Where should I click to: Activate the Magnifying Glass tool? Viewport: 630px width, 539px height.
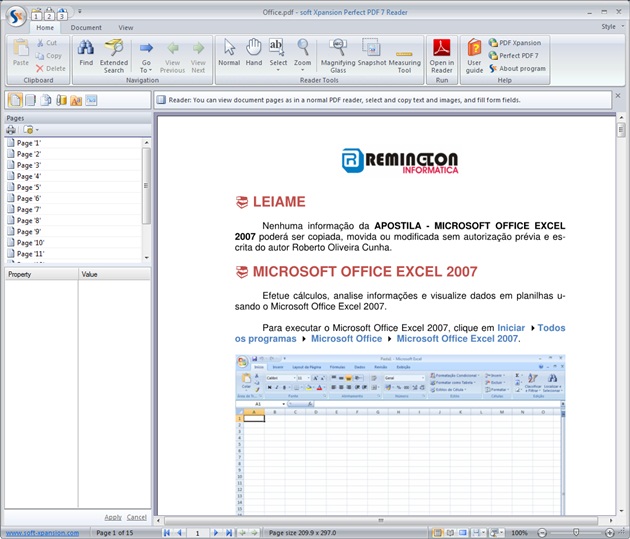pos(338,56)
